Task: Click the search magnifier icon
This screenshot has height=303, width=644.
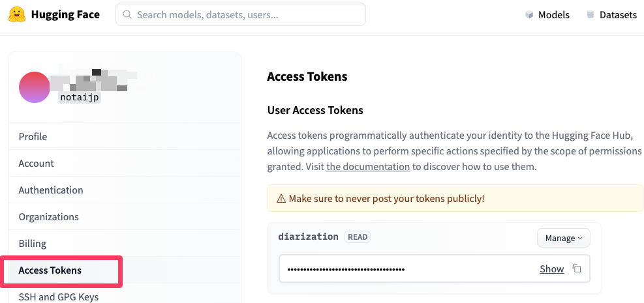Action: click(x=127, y=14)
